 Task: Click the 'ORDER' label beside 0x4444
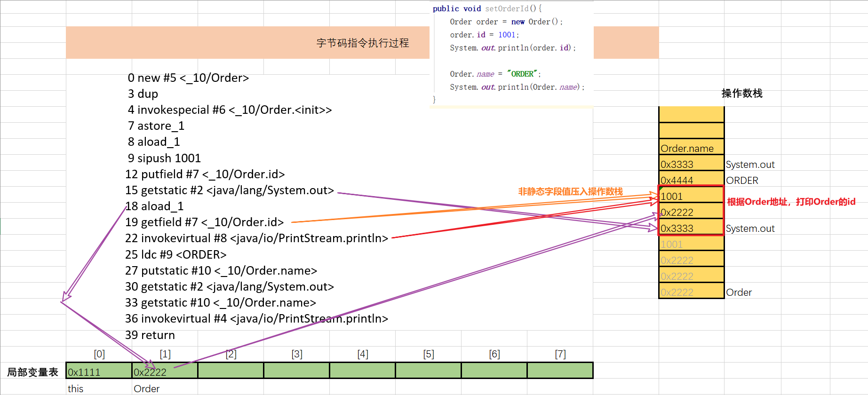pyautogui.click(x=742, y=181)
